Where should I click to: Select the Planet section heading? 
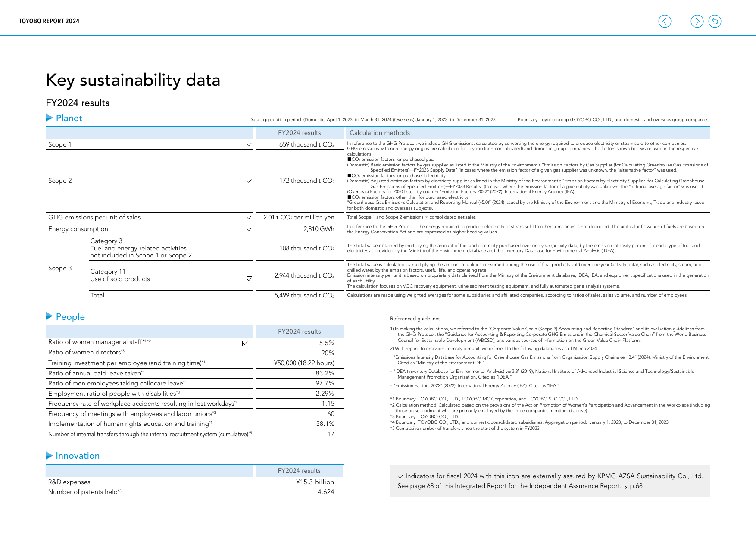pos(69,118)
